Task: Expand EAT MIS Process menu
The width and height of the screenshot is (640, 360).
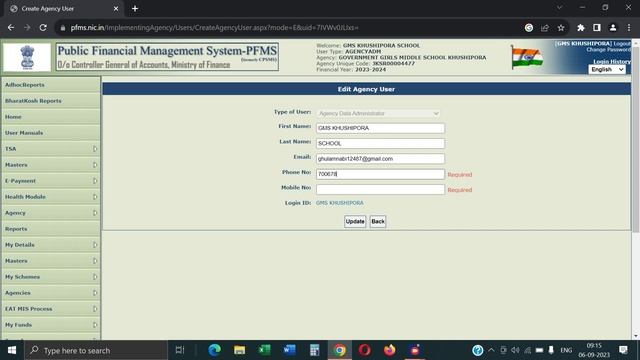Action: pos(51,309)
